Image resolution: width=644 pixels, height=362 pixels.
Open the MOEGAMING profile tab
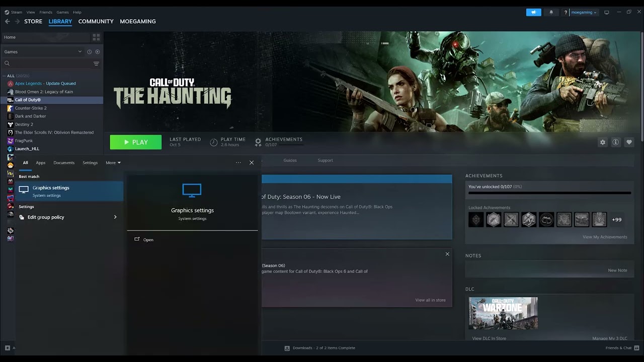(x=138, y=22)
